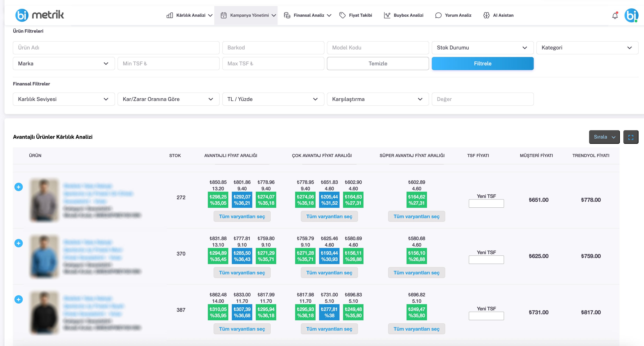Open Yorum Analiz page

tap(453, 15)
